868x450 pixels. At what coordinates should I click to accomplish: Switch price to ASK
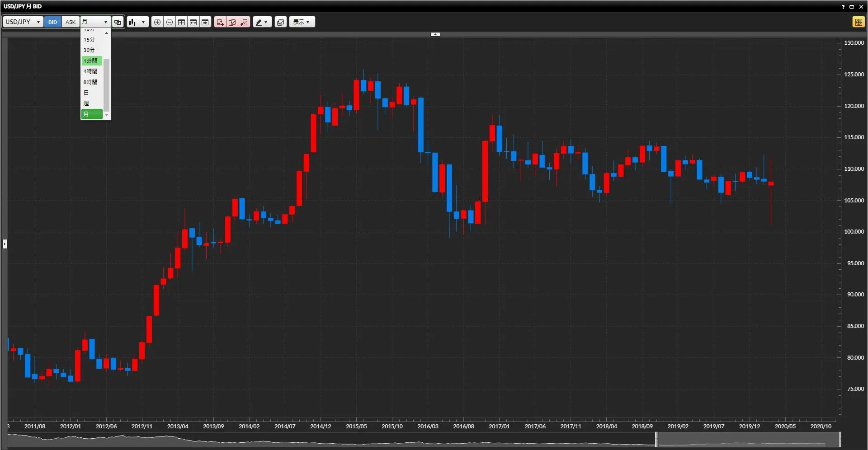pyautogui.click(x=71, y=22)
